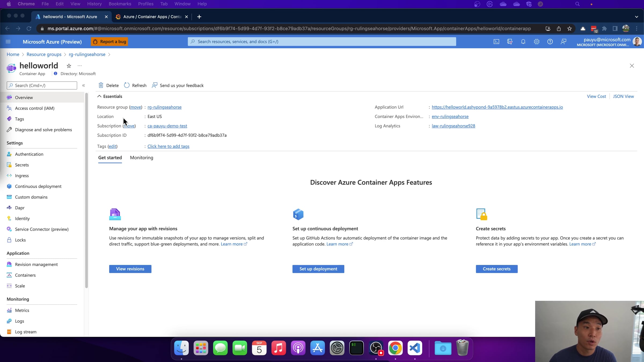Open env-rulingseahorse environment link

[450, 116]
